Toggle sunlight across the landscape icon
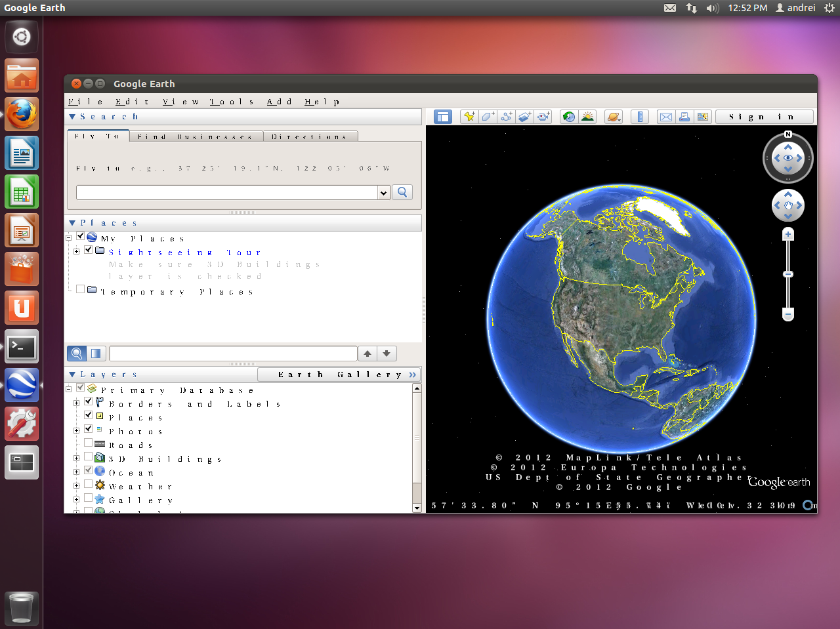840x629 pixels. point(587,117)
